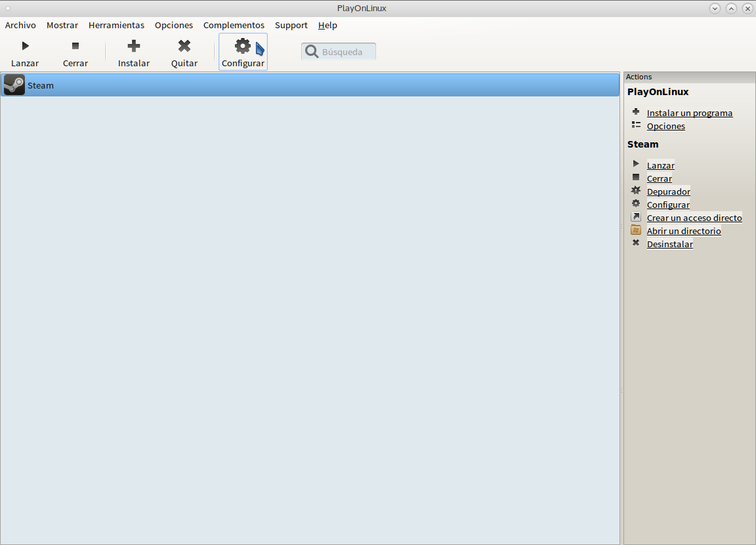
Task: Click the Steam application icon in list
Action: [x=14, y=85]
